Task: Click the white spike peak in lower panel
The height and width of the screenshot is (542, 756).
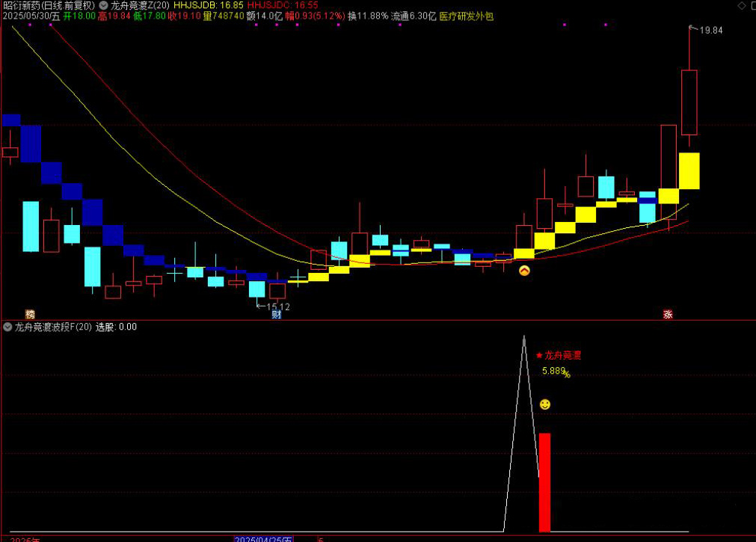Action: point(523,338)
